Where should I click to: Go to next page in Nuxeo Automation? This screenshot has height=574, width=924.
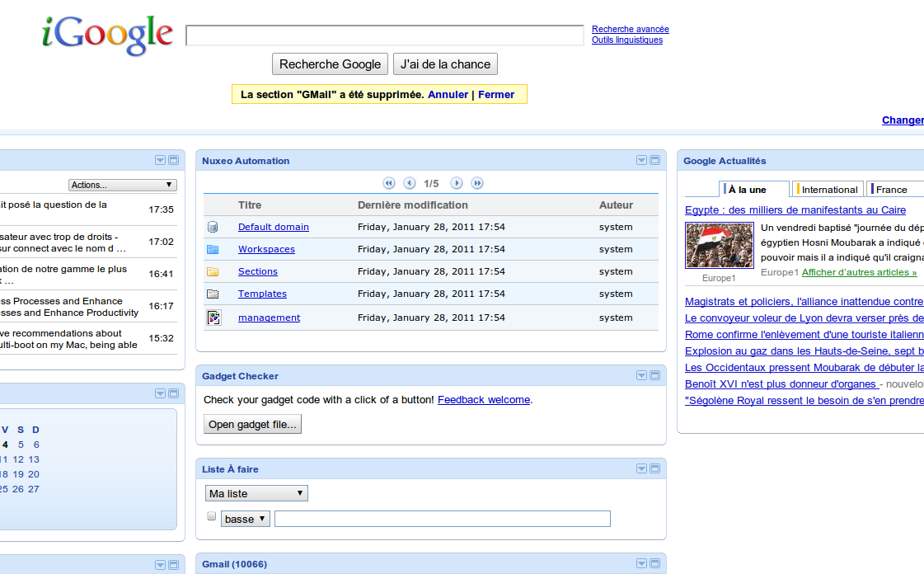pos(457,183)
